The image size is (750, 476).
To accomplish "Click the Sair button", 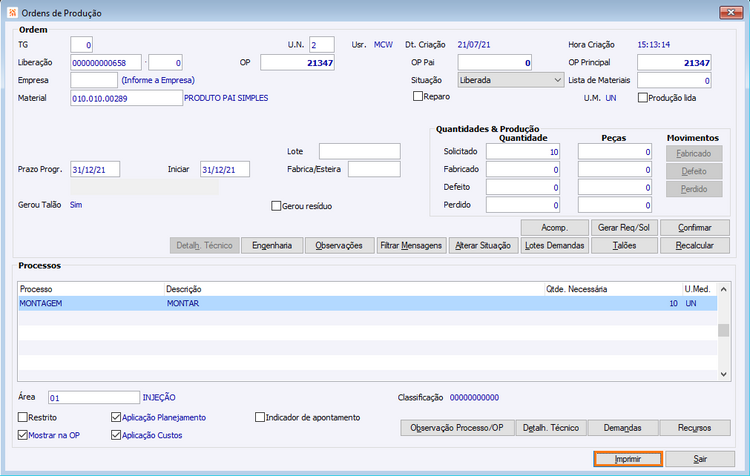I will pos(700,459).
